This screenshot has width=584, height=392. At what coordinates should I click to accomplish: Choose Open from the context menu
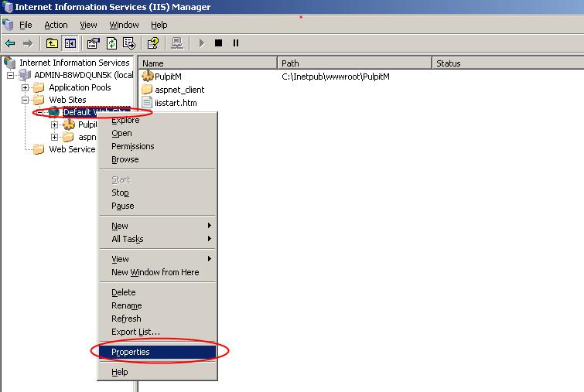(158, 133)
